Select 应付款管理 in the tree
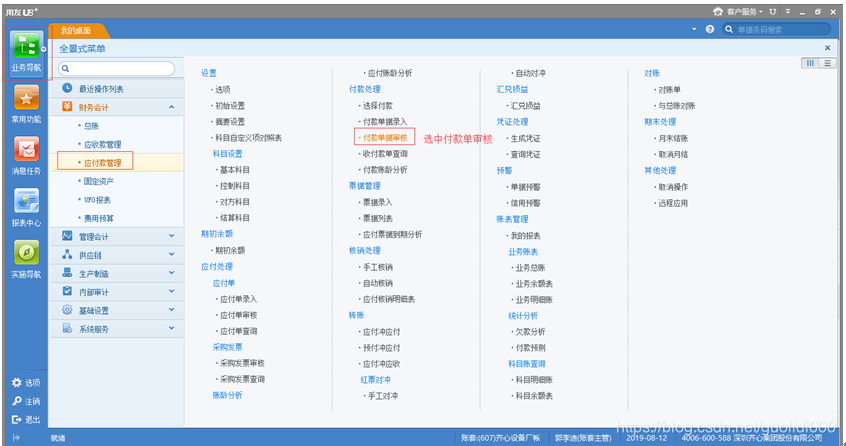This screenshot has width=846, height=446. (103, 163)
